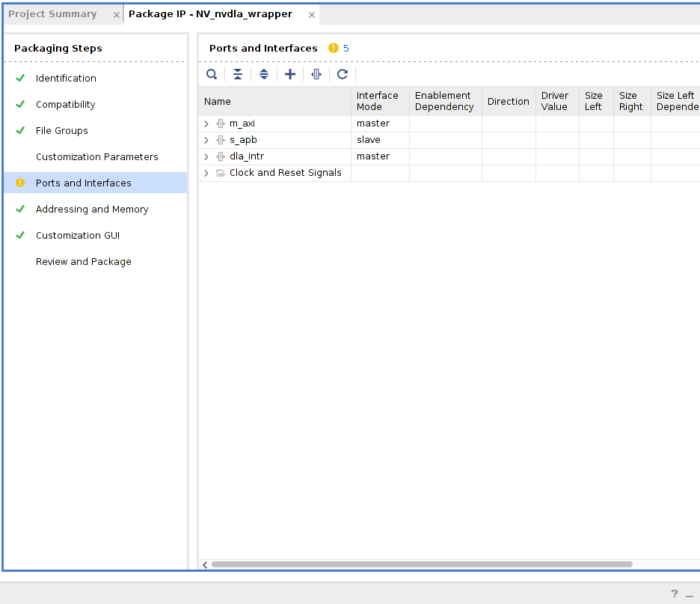
Task: Click the warning badge next to Ports and Interfaces
Action: [x=333, y=48]
